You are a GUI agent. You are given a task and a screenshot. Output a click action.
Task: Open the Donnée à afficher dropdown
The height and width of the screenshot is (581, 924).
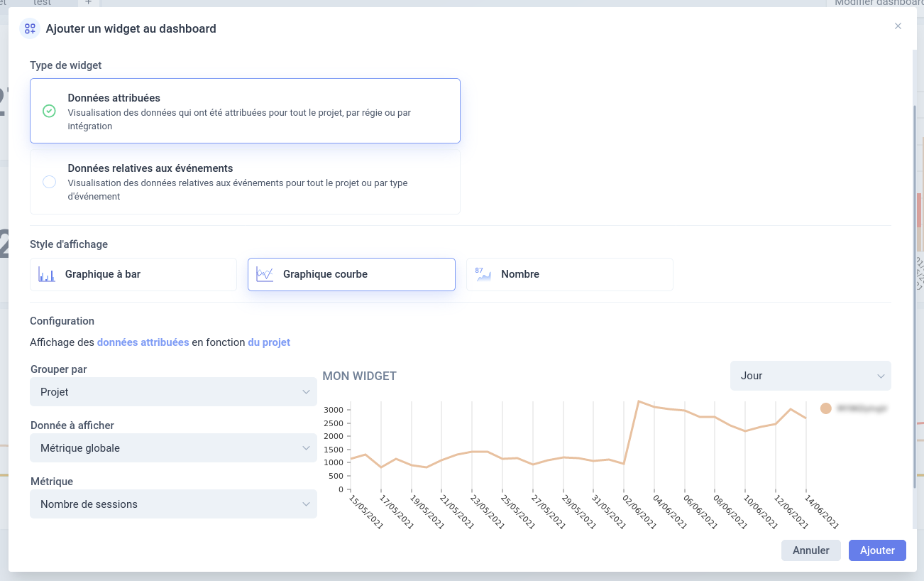click(173, 448)
